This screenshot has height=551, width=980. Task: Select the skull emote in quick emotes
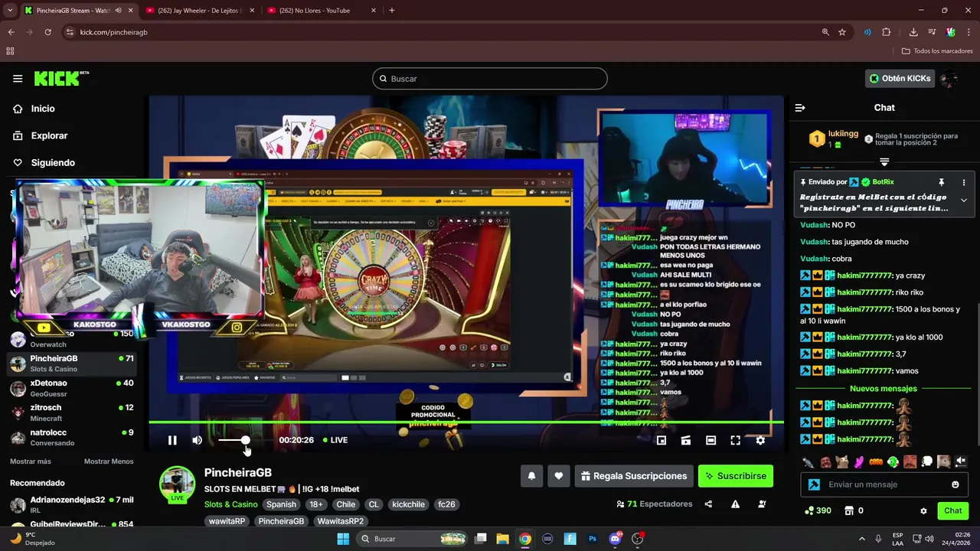coord(927,461)
